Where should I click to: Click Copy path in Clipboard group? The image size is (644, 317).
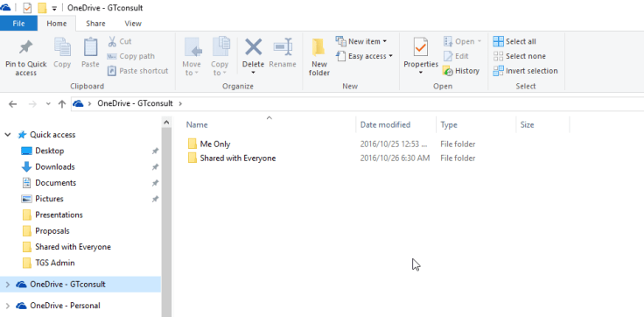[x=131, y=56]
